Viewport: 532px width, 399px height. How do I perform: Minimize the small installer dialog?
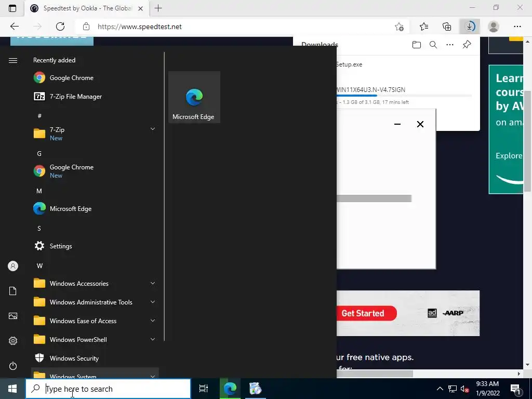tap(397, 124)
